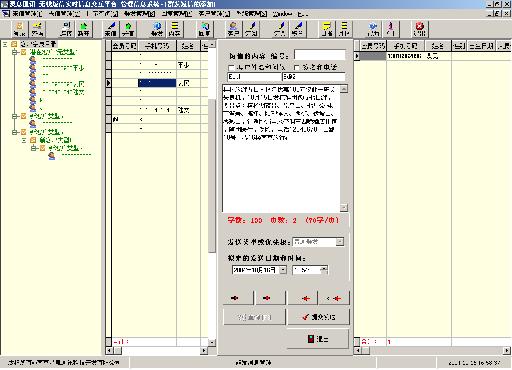512x370 pixels.
Task: Click the blue pen icon right of the person toolbar icon
Action: [251, 29]
